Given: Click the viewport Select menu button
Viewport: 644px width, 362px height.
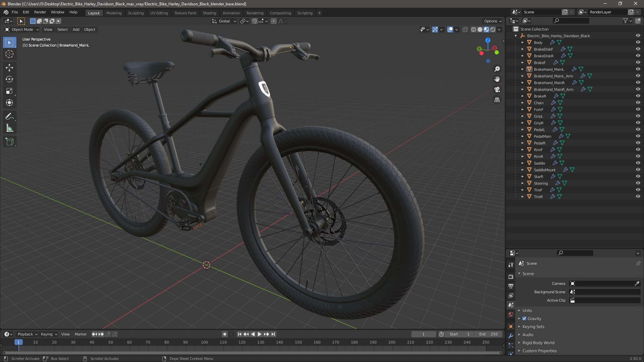Looking at the screenshot, I should [x=62, y=29].
